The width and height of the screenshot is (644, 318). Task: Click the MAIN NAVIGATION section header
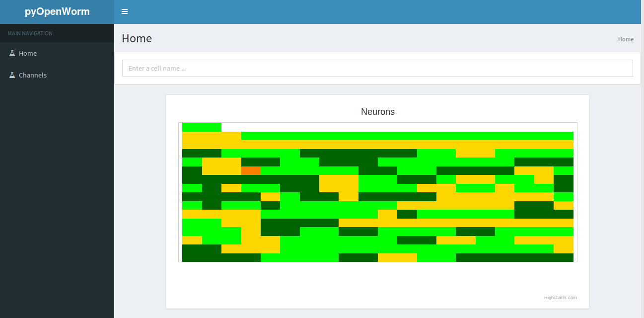pyautogui.click(x=29, y=33)
